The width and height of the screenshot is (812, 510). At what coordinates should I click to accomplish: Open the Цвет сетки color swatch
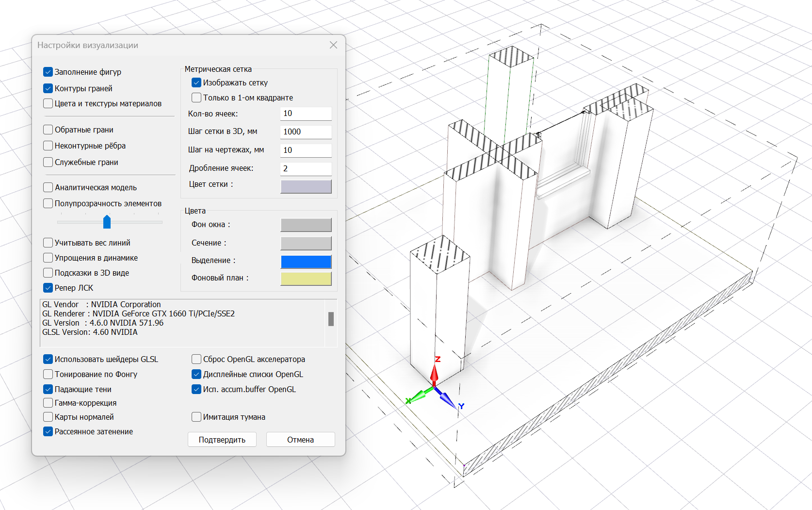(306, 186)
